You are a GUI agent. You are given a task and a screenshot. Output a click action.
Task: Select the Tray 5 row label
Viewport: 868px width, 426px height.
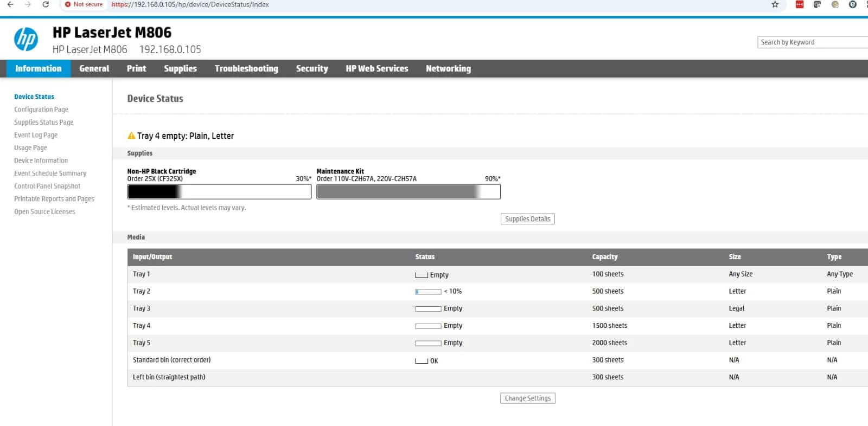click(x=142, y=343)
